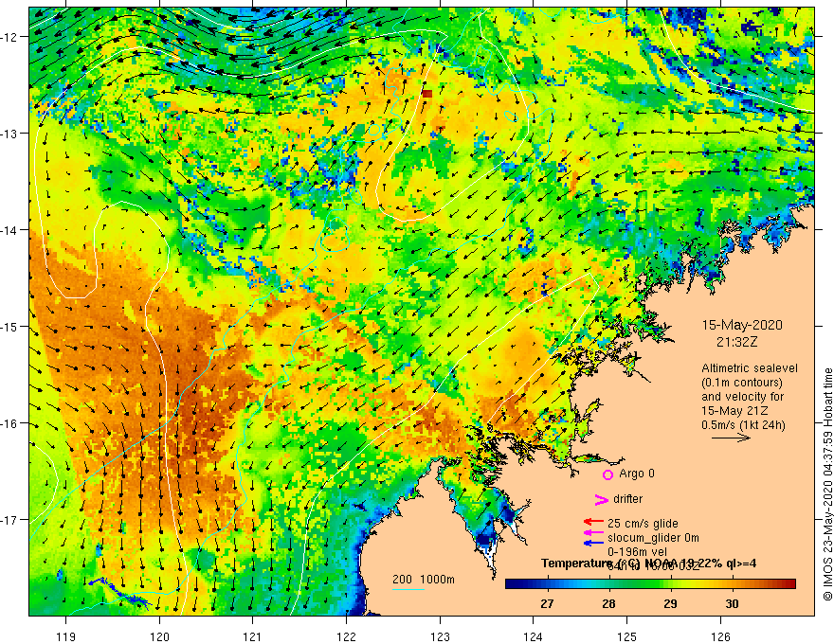Click the IMOS copyright timestamp text
This screenshot has width=834, height=644.
click(x=827, y=484)
